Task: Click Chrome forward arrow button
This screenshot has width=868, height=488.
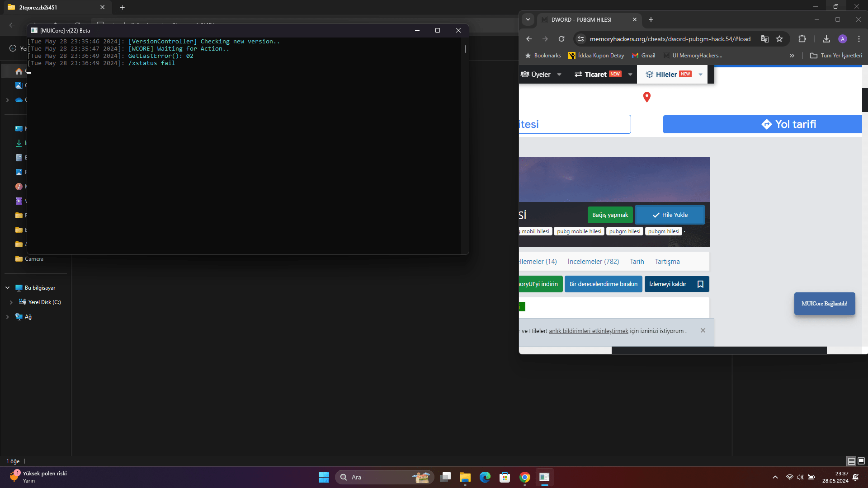Action: (545, 39)
